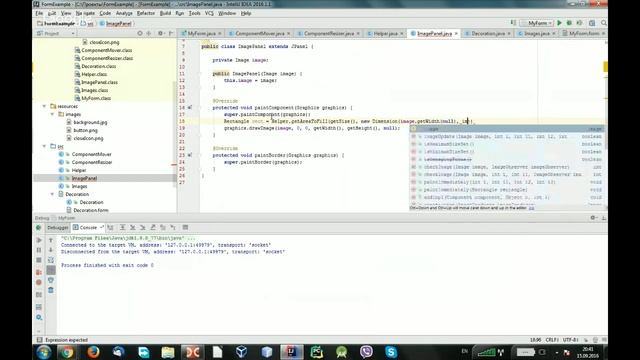640x360 pixels.
Task: Rerun debug session with green icon in Debug panel
Action: click(39, 228)
